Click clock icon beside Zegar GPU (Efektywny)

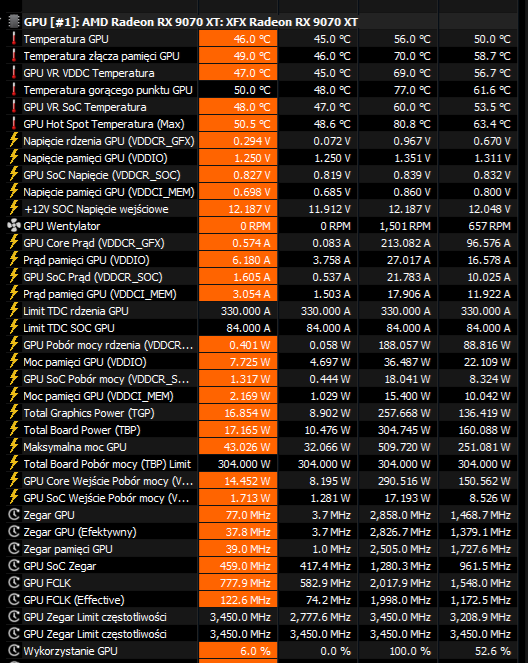click(x=14, y=531)
